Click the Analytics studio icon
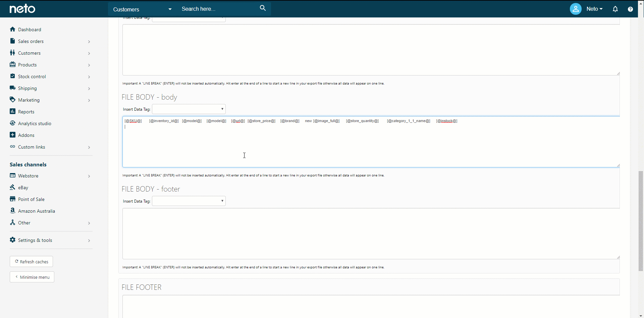This screenshot has height=318, width=644. point(12,123)
